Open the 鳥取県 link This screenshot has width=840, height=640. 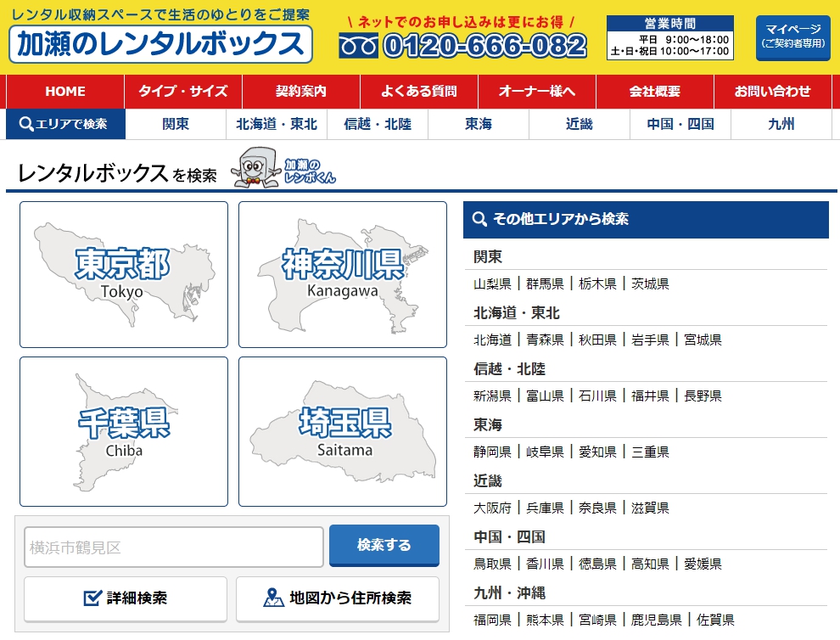tap(492, 564)
